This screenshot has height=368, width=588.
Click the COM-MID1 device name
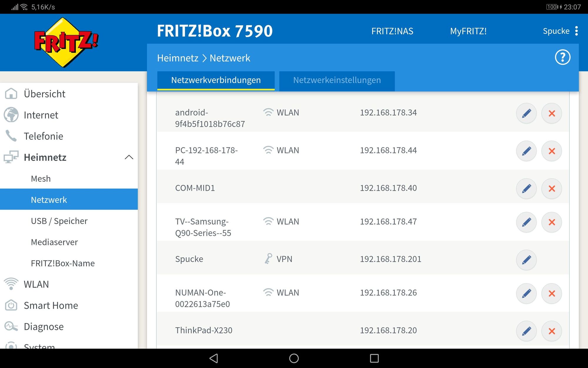pyautogui.click(x=195, y=188)
